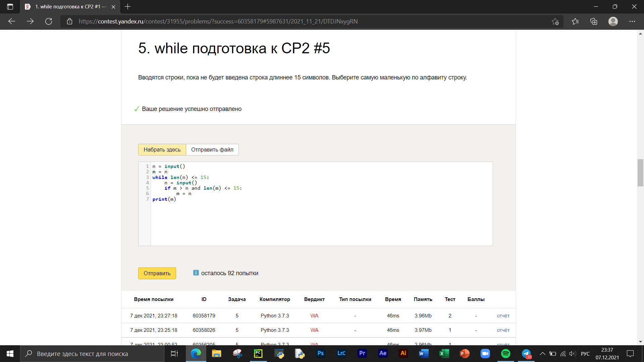This screenshot has width=644, height=362.
Task: Switch to the 'Набрать здесь' tab
Action: click(162, 149)
